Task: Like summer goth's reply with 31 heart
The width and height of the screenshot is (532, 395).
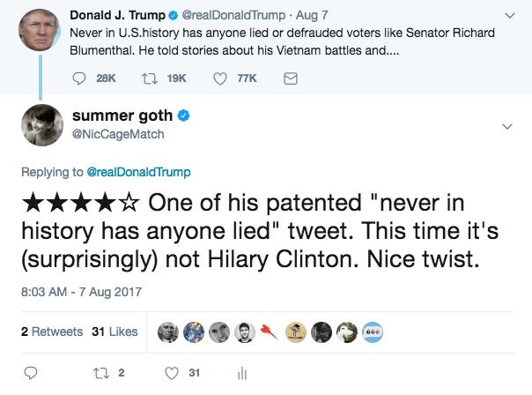Action: (x=172, y=373)
